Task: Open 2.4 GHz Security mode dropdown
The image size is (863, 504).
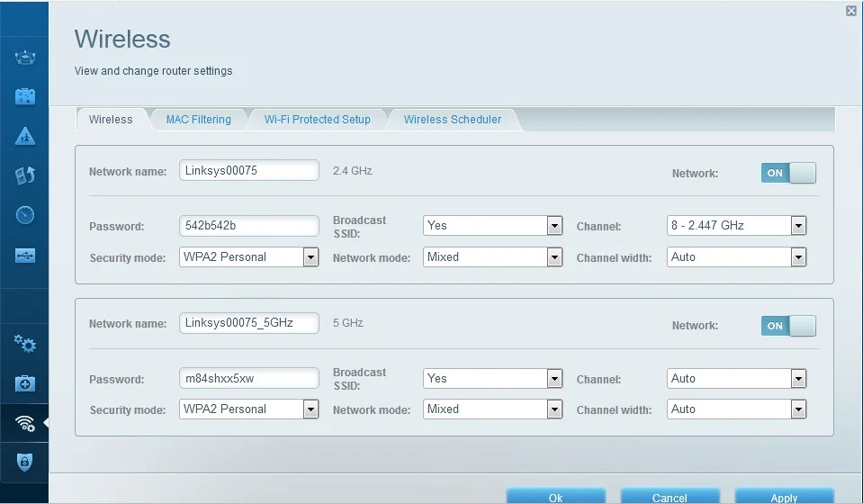Action: (x=248, y=257)
